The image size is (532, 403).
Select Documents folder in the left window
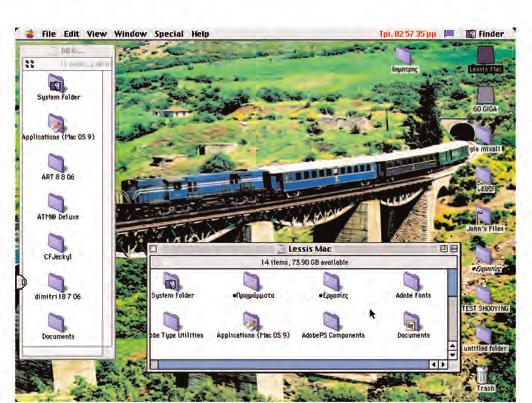click(58, 327)
